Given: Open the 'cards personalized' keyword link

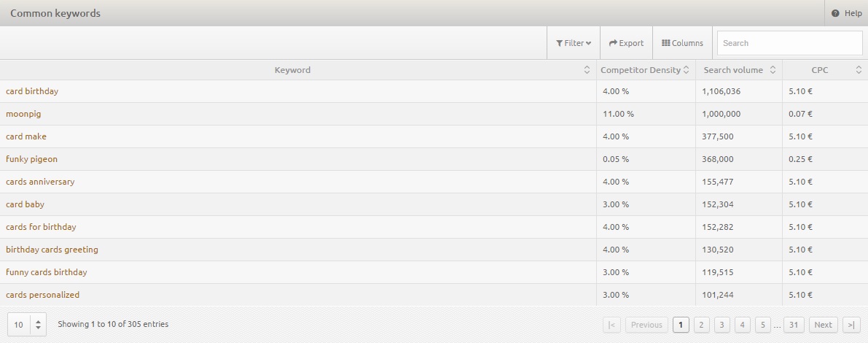Looking at the screenshot, I should 42,295.
